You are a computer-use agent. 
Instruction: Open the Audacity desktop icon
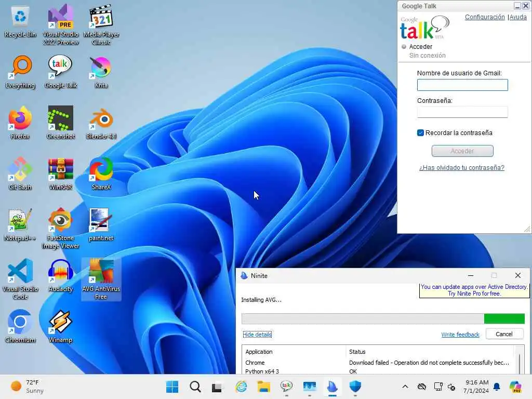[61, 275]
